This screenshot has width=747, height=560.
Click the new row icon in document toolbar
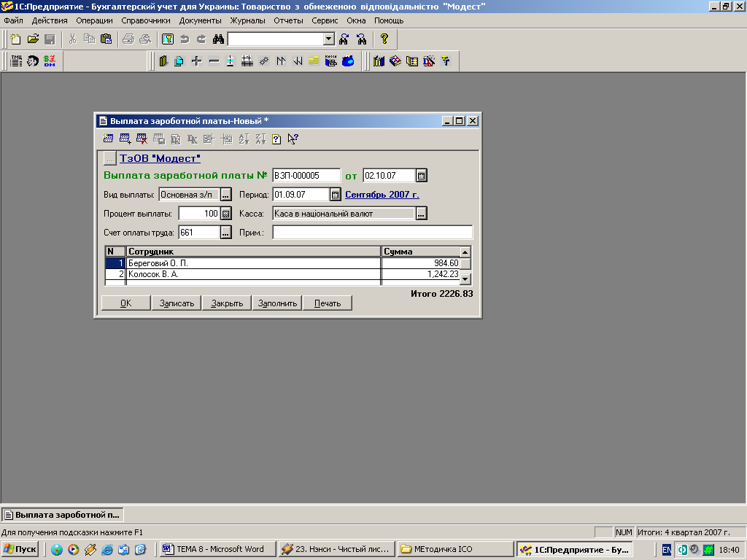108,139
